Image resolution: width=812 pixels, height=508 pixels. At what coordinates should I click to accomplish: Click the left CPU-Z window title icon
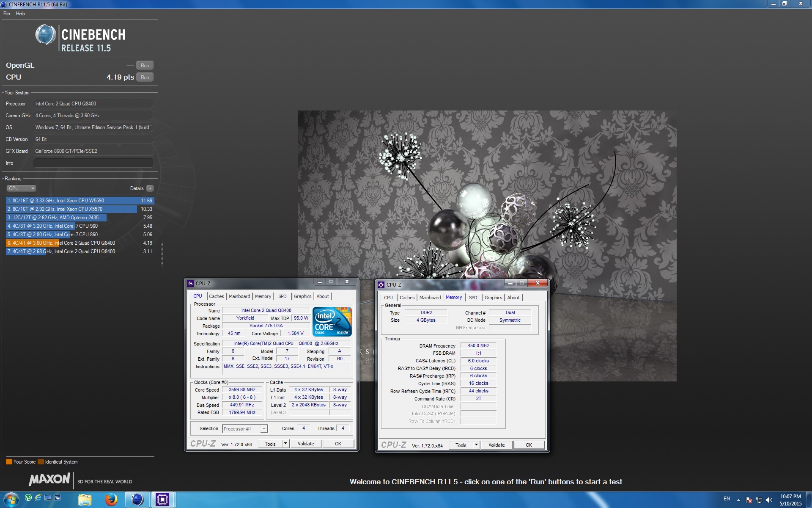[x=190, y=284]
